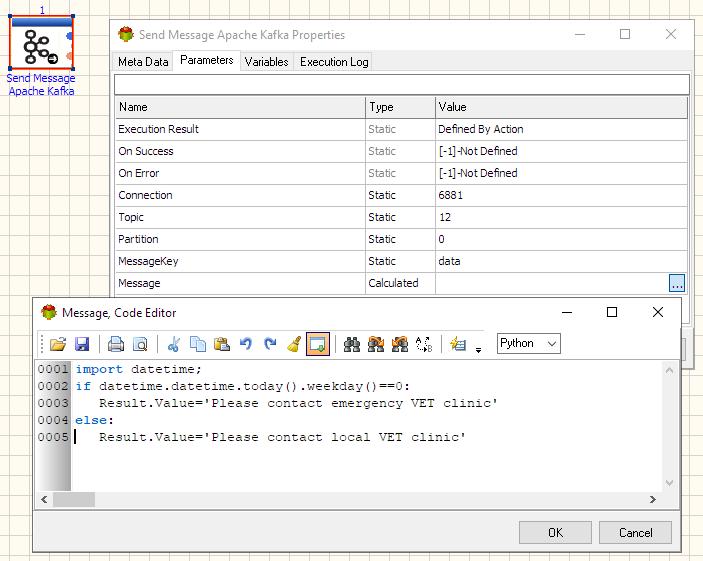This screenshot has height=561, width=703.
Task: View the Execution Log tab
Action: [334, 62]
